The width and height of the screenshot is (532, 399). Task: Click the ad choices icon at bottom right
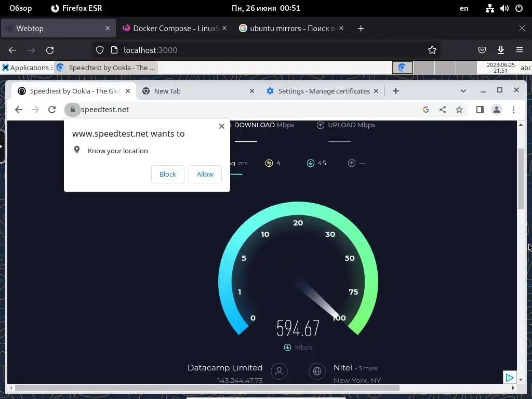click(509, 377)
